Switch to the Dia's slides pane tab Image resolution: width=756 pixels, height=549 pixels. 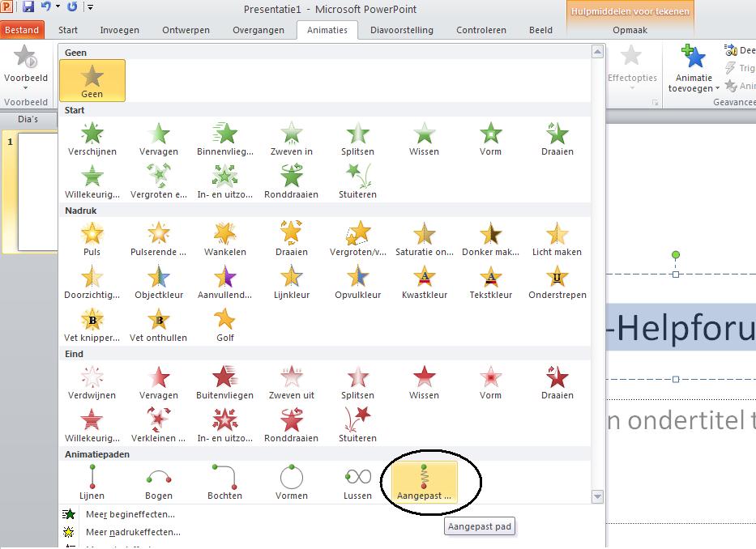point(28,119)
